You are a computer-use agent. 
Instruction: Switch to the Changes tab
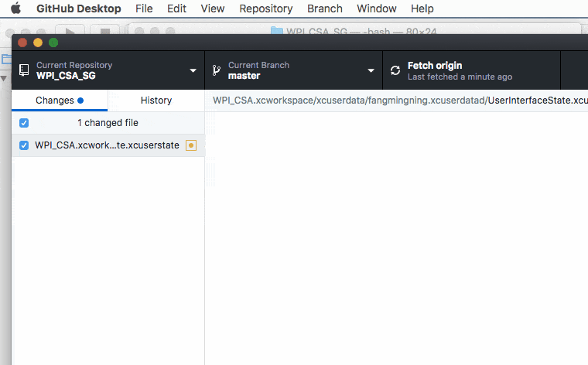[60, 101]
